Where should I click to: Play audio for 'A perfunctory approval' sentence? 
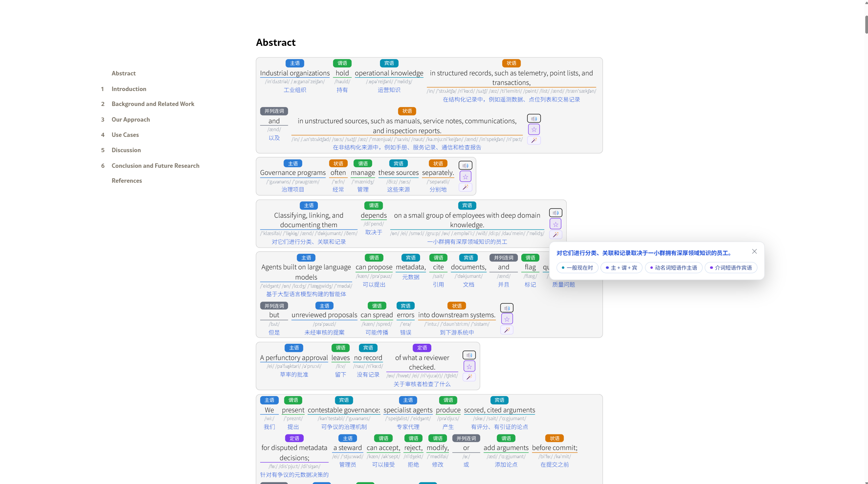pos(469,355)
